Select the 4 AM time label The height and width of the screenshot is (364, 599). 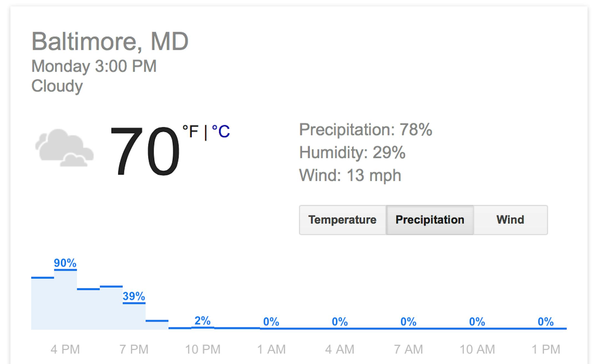click(x=340, y=349)
